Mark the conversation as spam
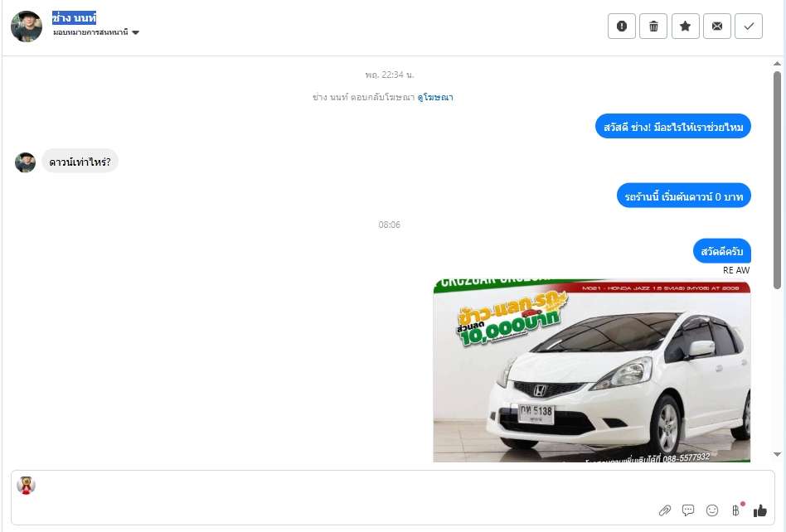Screen dimensions: 786x532 (x=622, y=26)
